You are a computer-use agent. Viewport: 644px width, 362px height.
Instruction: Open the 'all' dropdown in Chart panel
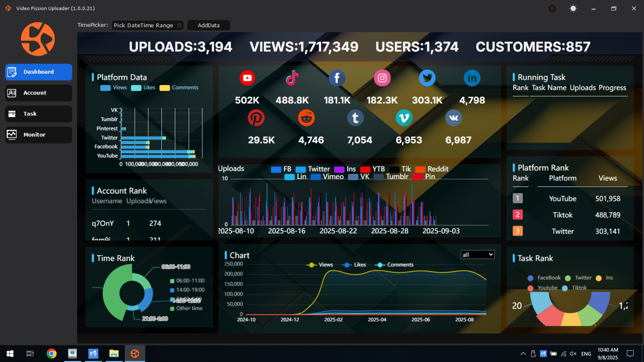tap(477, 255)
